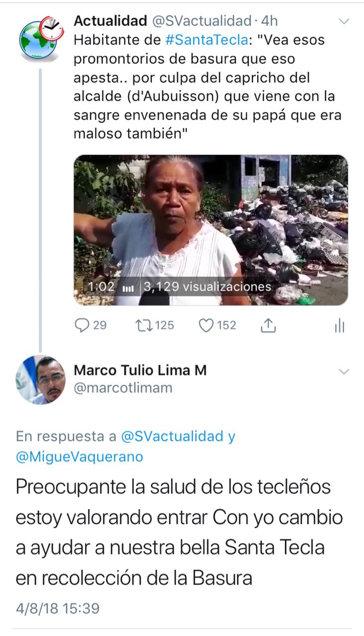Play the garbage video thumbnail
Viewport: 364px width, 636px height.
[211, 230]
